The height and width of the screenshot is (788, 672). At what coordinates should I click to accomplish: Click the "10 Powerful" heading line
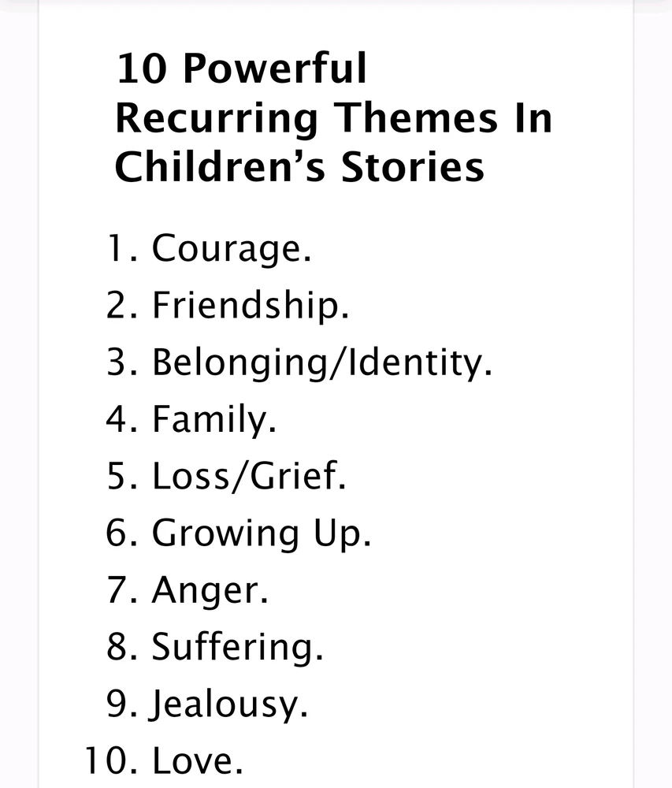click(x=241, y=71)
